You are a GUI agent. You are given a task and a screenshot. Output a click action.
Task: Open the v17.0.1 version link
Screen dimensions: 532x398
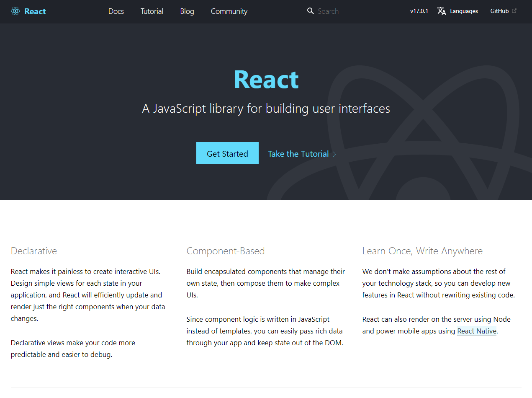click(x=419, y=11)
